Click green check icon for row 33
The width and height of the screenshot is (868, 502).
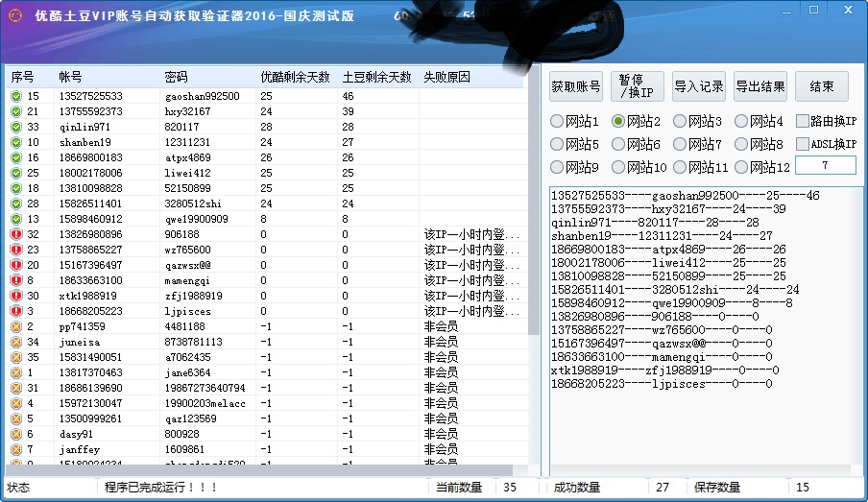(x=16, y=128)
